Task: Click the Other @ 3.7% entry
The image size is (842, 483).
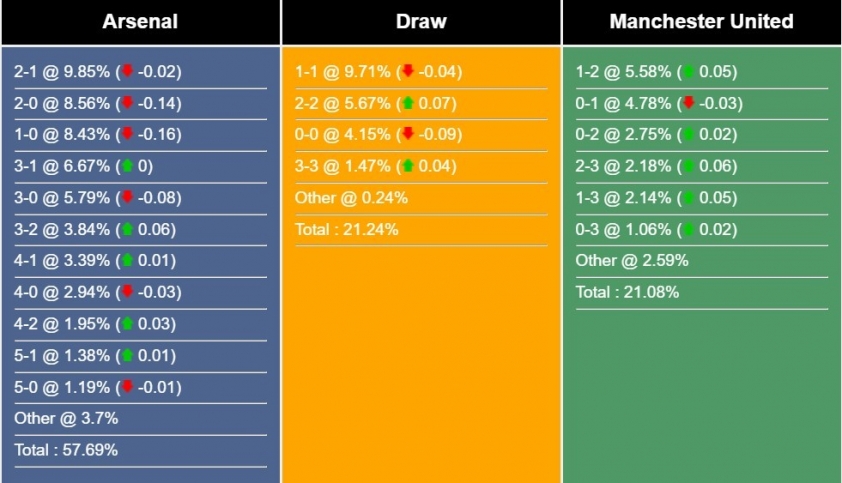Action: [x=66, y=418]
